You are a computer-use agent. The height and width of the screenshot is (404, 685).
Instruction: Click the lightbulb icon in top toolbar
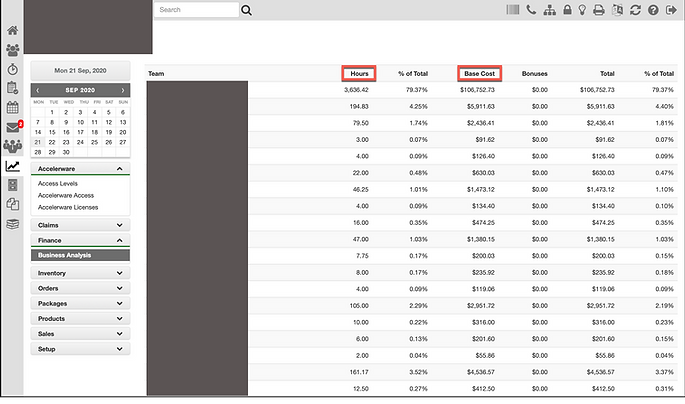coord(582,10)
